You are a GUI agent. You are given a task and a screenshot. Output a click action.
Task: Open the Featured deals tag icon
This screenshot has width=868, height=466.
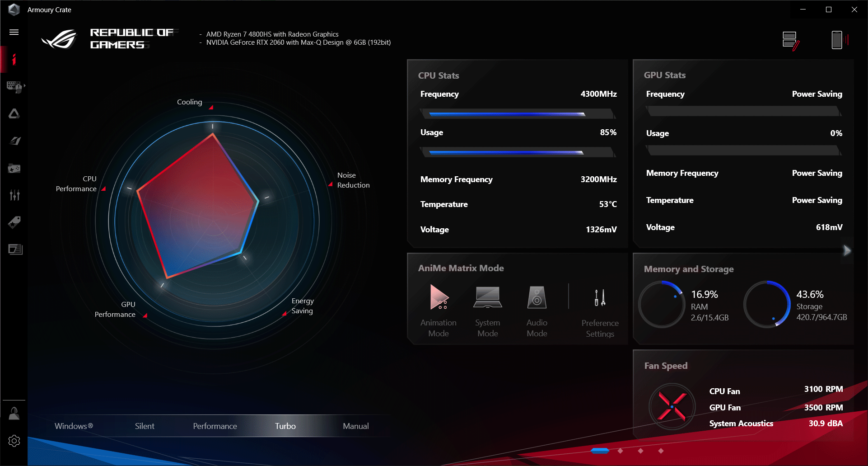pyautogui.click(x=14, y=222)
